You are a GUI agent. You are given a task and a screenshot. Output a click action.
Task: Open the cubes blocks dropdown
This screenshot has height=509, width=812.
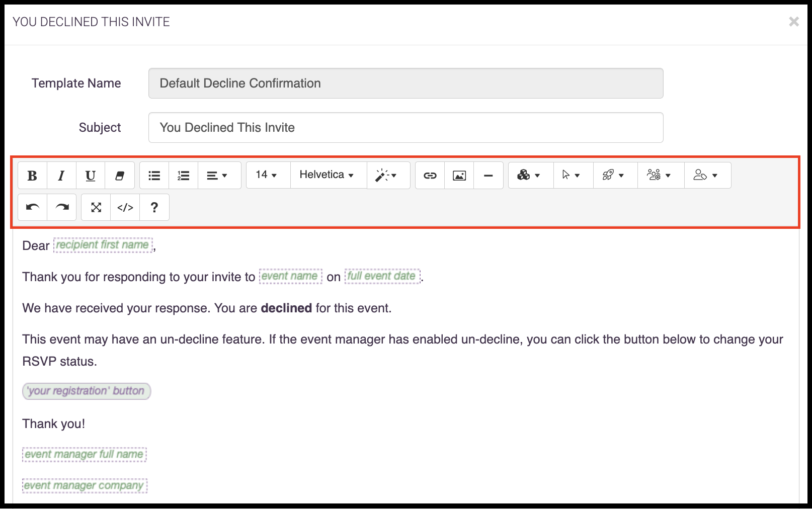point(531,175)
